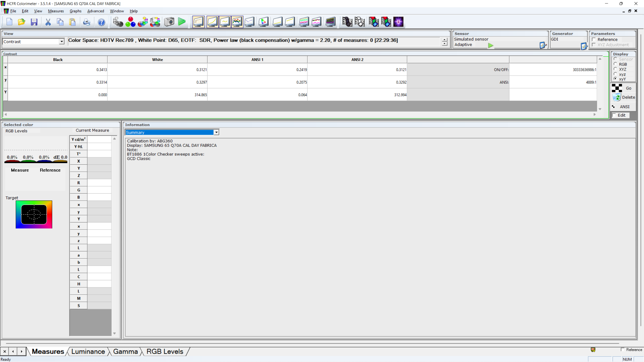The width and height of the screenshot is (644, 362).
Task: Switch to the Gamma tab
Action: [125, 351]
